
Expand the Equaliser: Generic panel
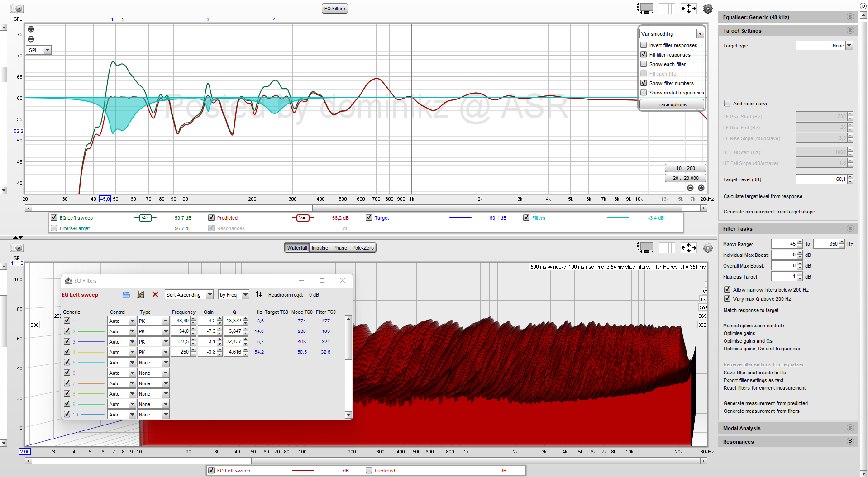point(850,17)
